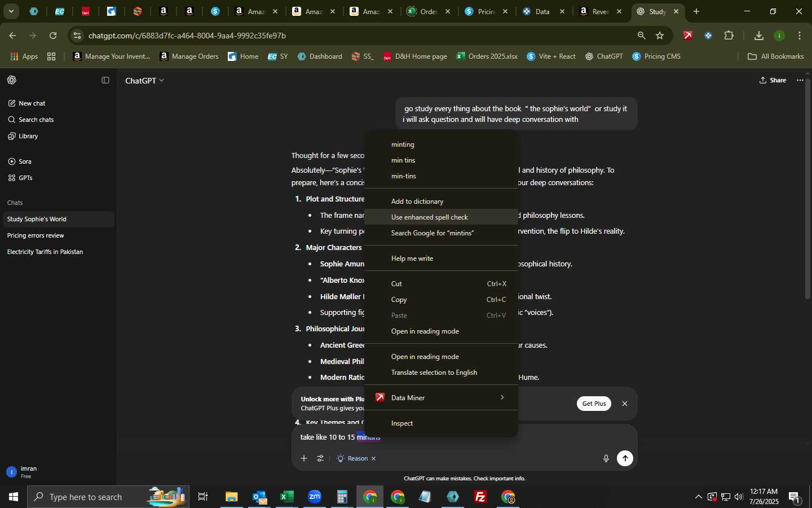Switch to the Pricing tab
The height and width of the screenshot is (508, 812).
487,11
